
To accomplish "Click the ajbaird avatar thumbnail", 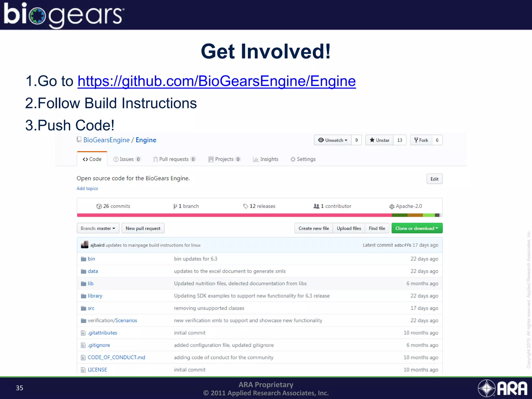I will pos(85,245).
